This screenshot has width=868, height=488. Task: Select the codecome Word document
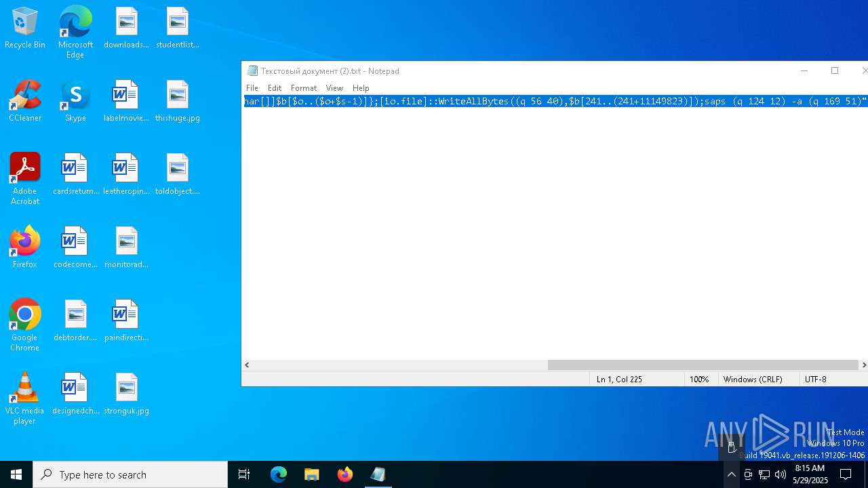point(75,248)
